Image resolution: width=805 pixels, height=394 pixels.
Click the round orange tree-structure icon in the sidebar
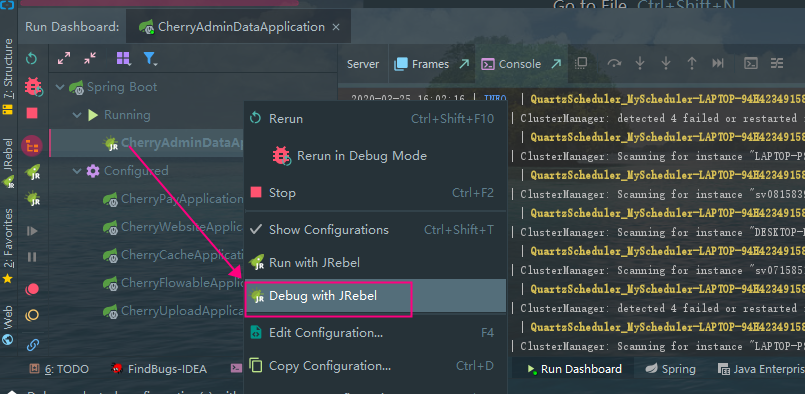pos(32,146)
